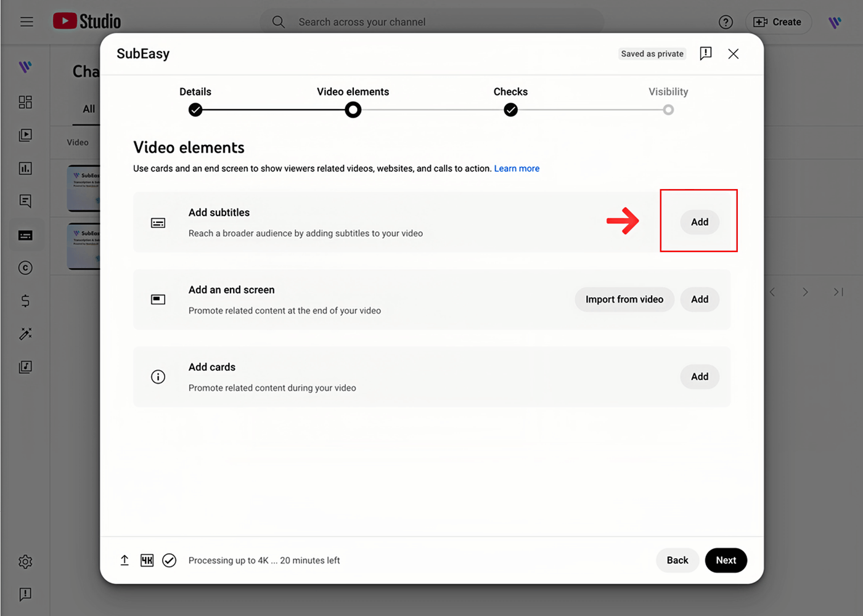Image resolution: width=863 pixels, height=616 pixels.
Task: Click the Add an end screen heading
Action: 231,290
